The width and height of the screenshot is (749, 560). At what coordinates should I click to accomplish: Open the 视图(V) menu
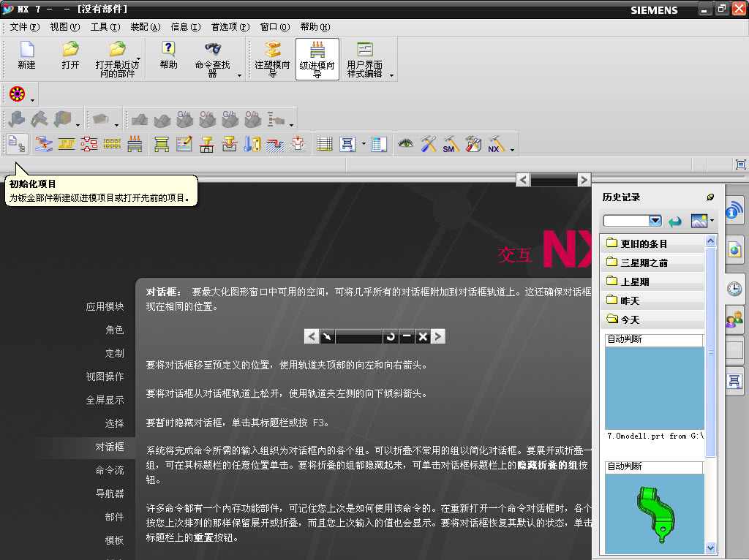tap(65, 27)
